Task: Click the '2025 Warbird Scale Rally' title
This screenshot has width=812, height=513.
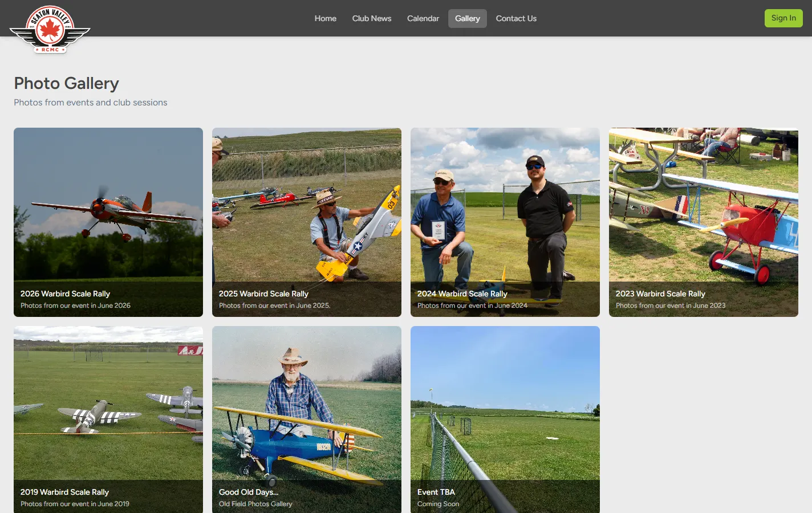Action: coord(263,294)
